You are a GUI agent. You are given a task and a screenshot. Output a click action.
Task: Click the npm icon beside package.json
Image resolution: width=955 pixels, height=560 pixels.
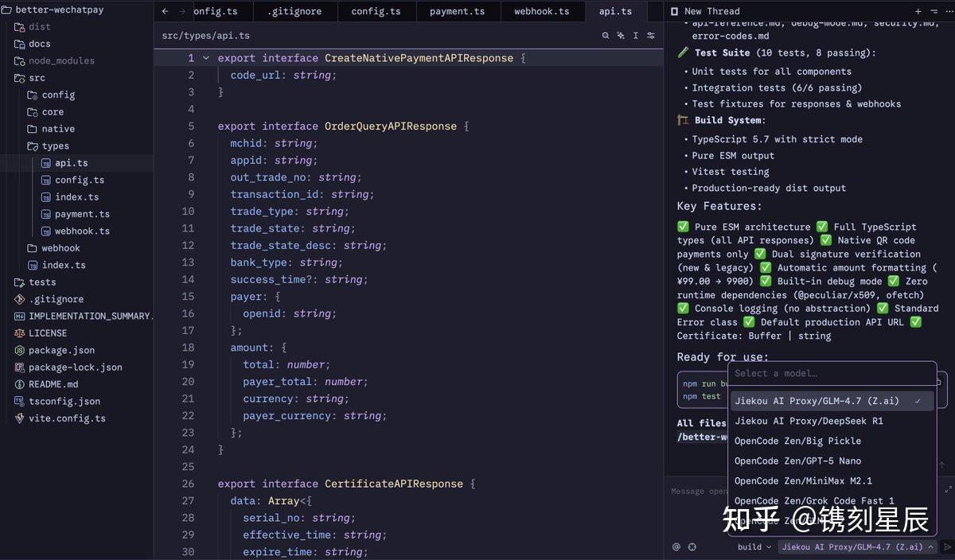tap(20, 350)
